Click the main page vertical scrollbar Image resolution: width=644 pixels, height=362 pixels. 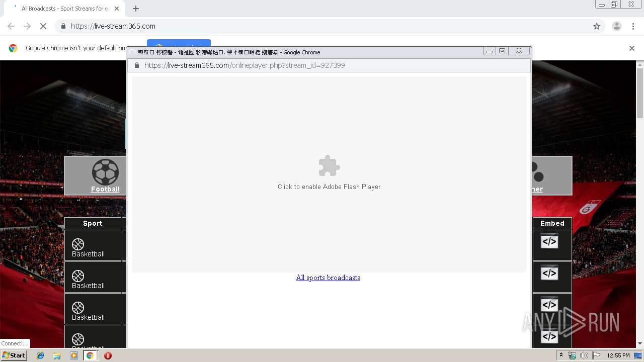[640, 94]
